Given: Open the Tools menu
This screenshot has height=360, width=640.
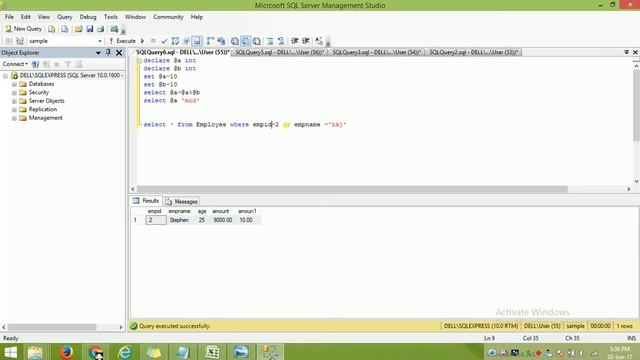Looking at the screenshot, I should click(x=111, y=17).
